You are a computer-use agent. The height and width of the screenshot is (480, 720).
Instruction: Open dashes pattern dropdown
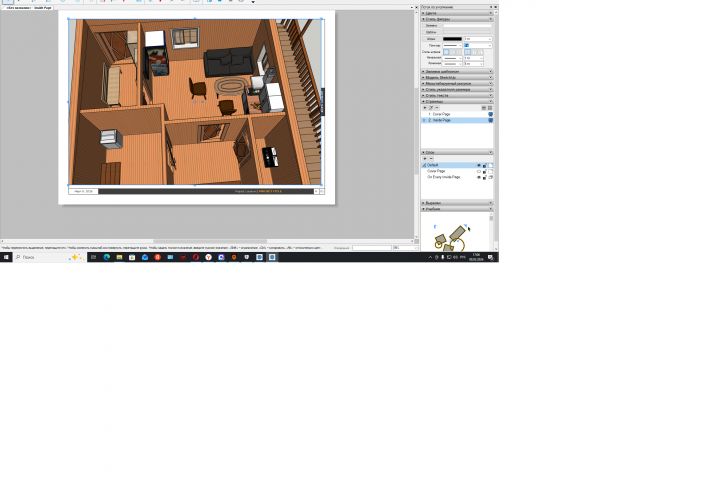click(x=453, y=45)
